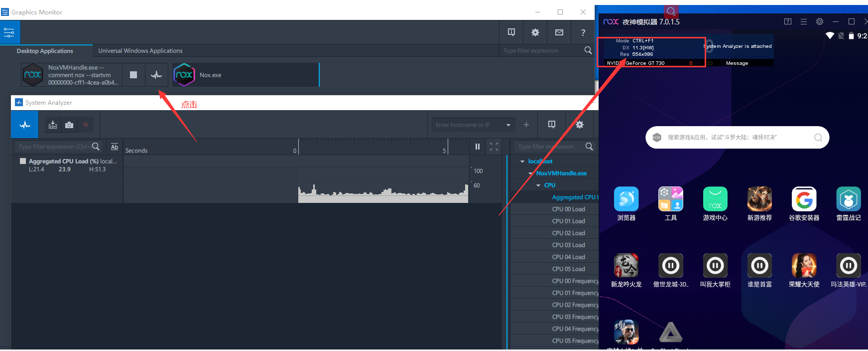Open the 游戏中心 game center app
Screen dimensions: 868x351
click(x=715, y=199)
